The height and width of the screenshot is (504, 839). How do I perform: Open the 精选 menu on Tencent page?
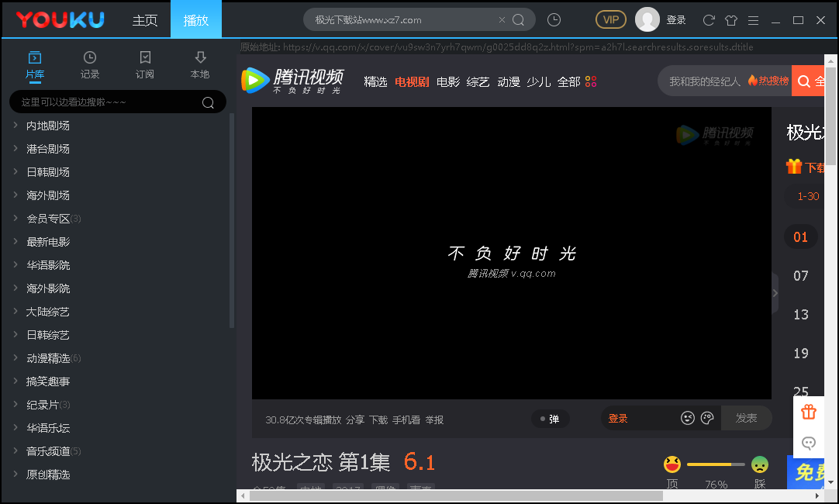[x=375, y=82]
